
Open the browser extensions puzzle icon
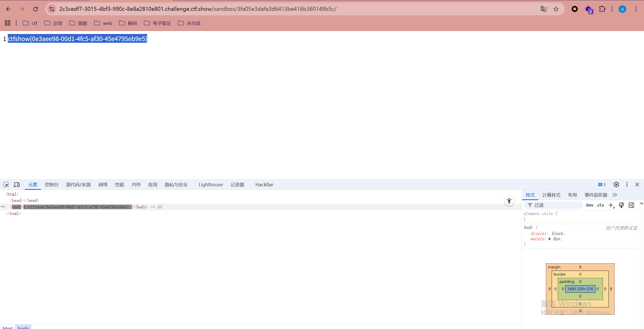coord(602,9)
